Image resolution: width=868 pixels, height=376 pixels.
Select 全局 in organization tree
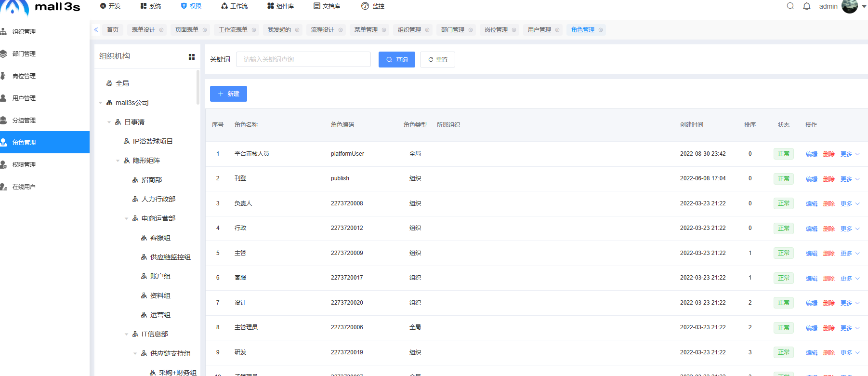click(122, 83)
